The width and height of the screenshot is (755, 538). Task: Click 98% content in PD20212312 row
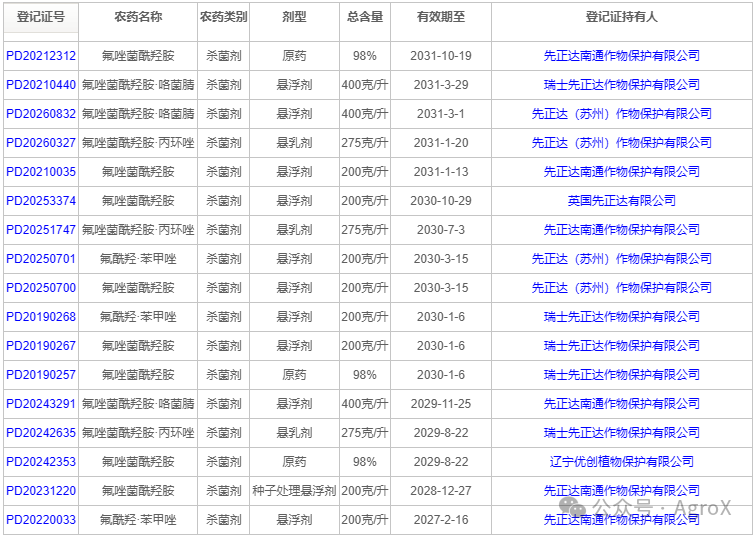click(365, 56)
